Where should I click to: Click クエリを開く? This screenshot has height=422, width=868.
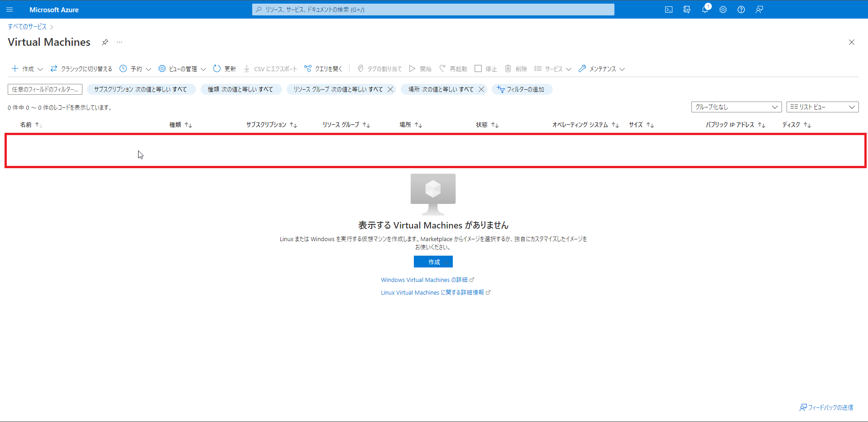(x=323, y=69)
